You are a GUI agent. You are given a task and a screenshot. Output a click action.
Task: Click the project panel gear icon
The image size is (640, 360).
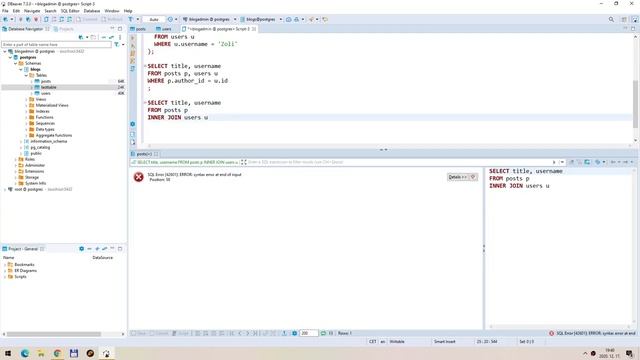[x=81, y=249]
